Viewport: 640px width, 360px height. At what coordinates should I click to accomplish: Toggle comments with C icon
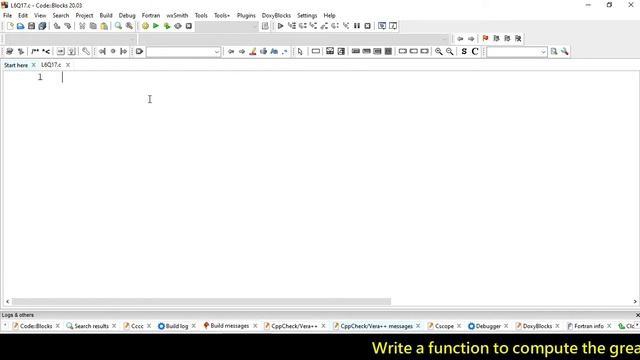coord(475,51)
